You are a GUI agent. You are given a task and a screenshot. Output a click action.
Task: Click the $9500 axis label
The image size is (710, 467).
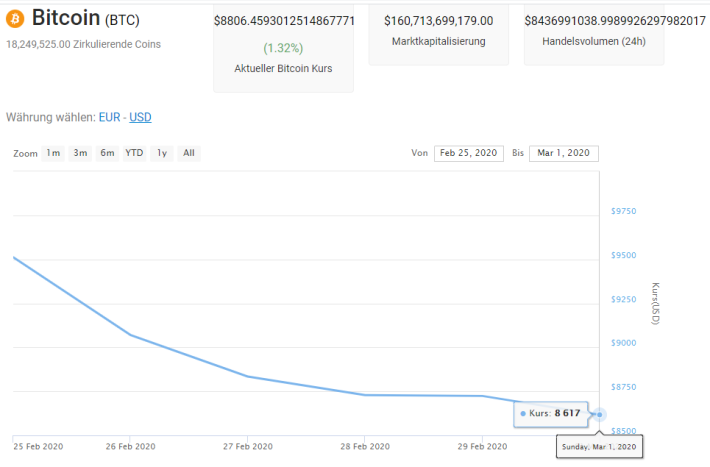click(x=624, y=255)
